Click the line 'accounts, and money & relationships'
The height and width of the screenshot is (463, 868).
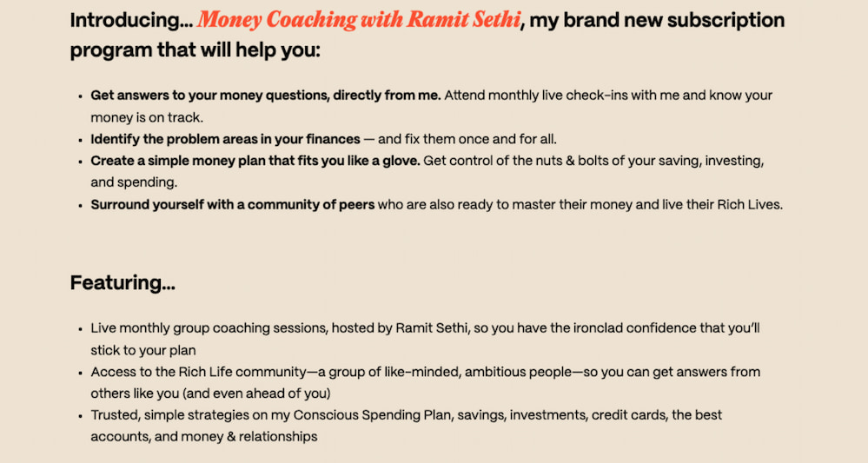[x=203, y=437]
